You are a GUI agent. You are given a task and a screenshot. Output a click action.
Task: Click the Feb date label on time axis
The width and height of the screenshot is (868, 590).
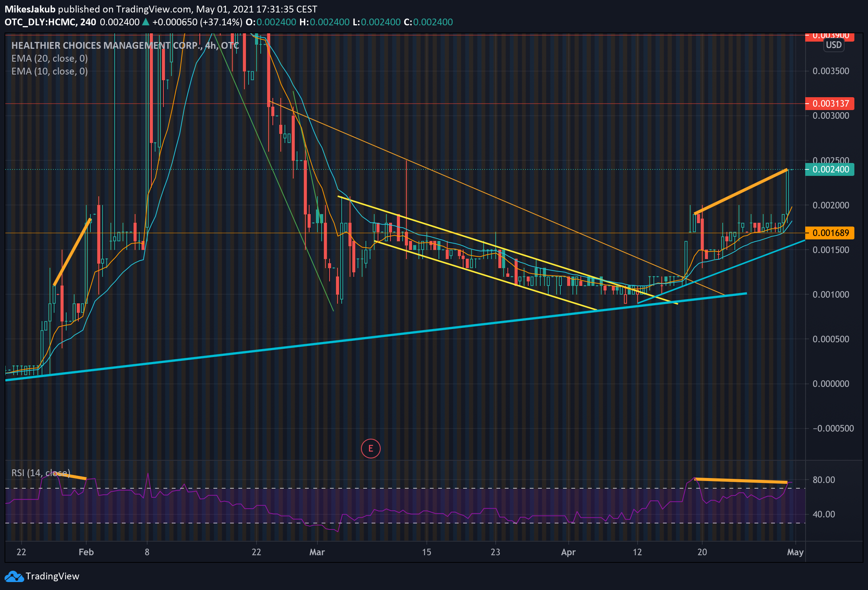86,552
